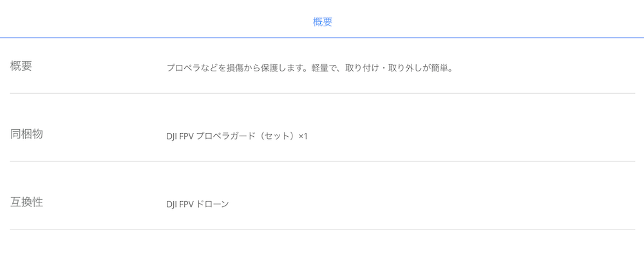The width and height of the screenshot is (644, 261).
Task: Click the word 簡単 ending the description
Action: click(x=439, y=68)
